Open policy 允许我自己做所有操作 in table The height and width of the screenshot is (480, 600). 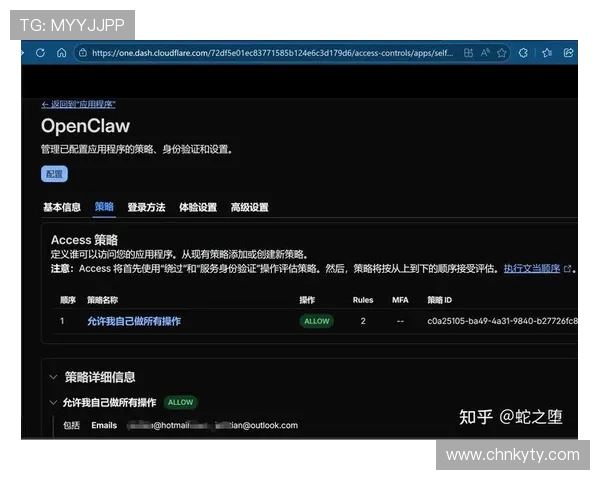(134, 321)
